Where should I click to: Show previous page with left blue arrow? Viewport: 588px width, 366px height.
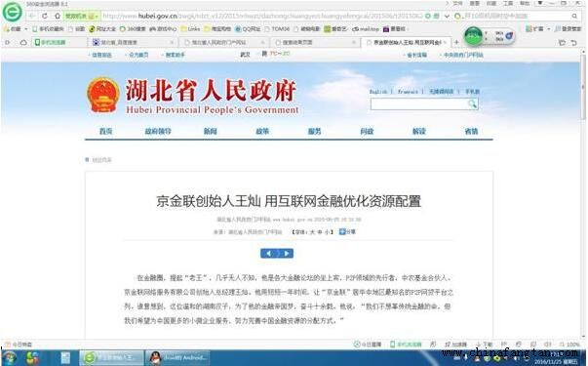268,254
